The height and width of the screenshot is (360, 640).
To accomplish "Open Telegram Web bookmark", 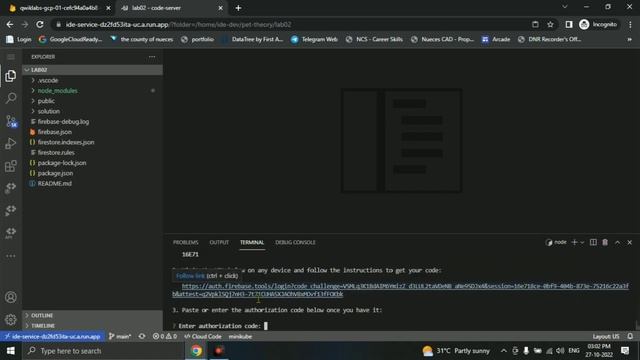I will click(x=314, y=39).
